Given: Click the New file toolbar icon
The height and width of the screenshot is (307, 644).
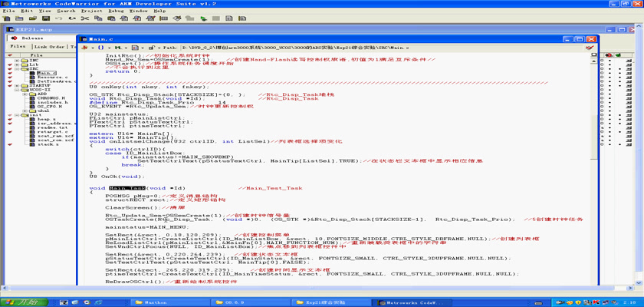Looking at the screenshot, I should point(7,18).
